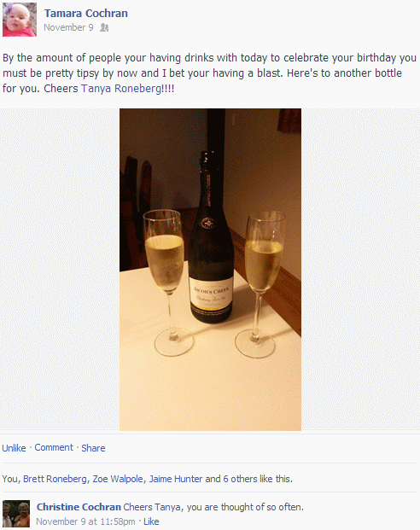Open Zoe Walpole's profile from likes
This screenshot has height=530, width=420.
118,479
